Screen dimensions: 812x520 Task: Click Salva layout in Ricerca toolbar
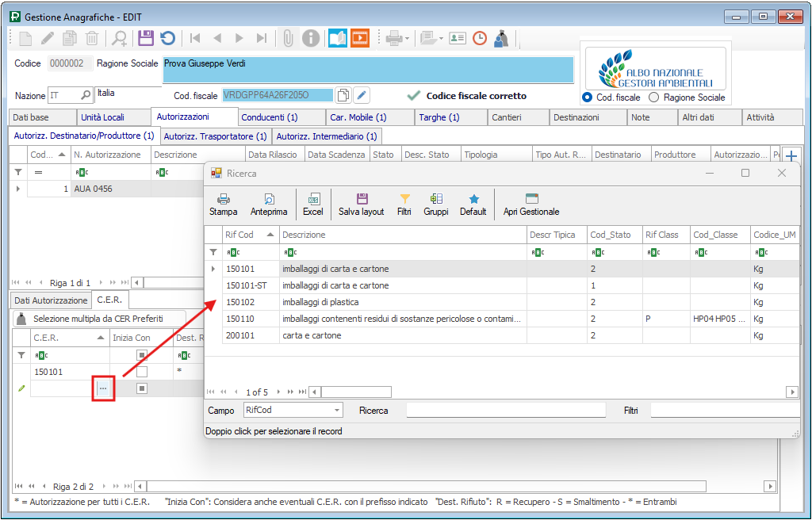(x=361, y=204)
